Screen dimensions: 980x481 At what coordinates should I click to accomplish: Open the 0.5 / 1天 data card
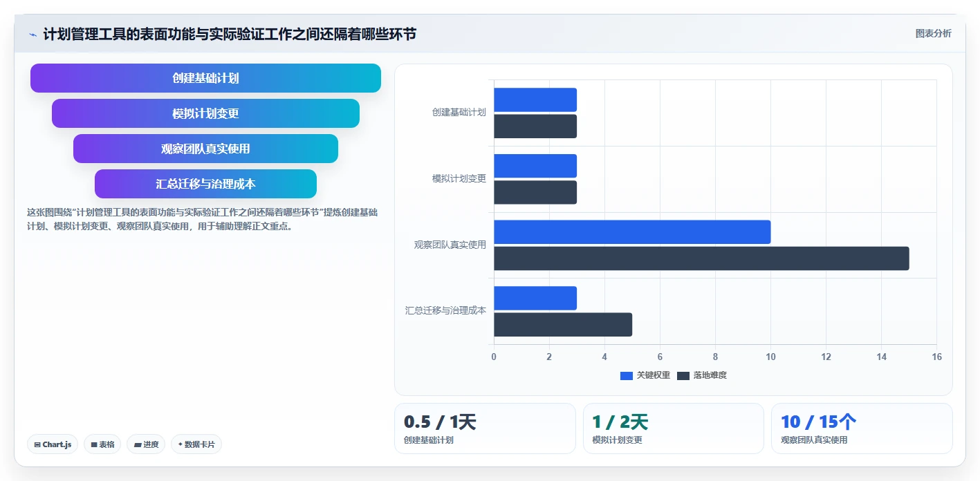(x=485, y=428)
